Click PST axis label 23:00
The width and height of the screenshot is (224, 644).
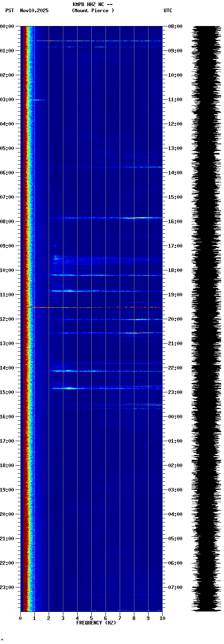pyautogui.click(x=7, y=587)
